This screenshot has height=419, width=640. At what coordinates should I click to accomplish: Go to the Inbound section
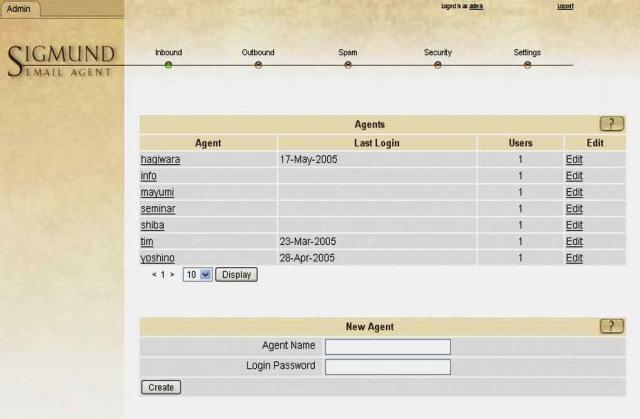coord(168,52)
